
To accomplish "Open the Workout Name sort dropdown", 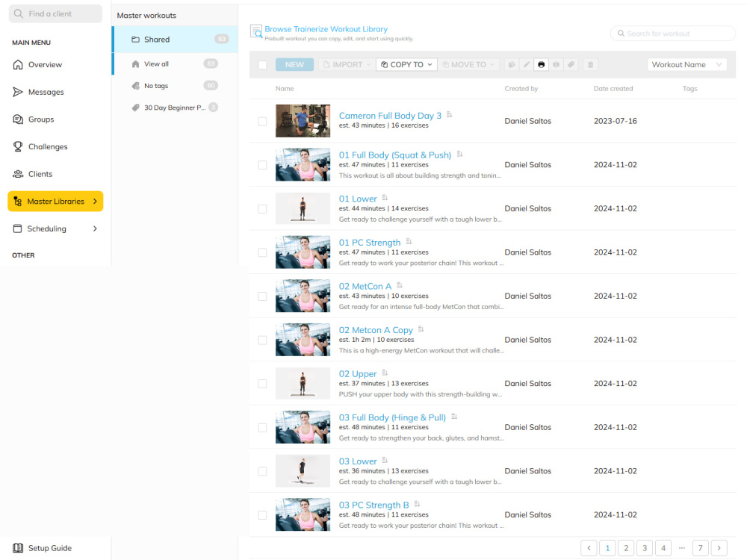I will 686,65.
